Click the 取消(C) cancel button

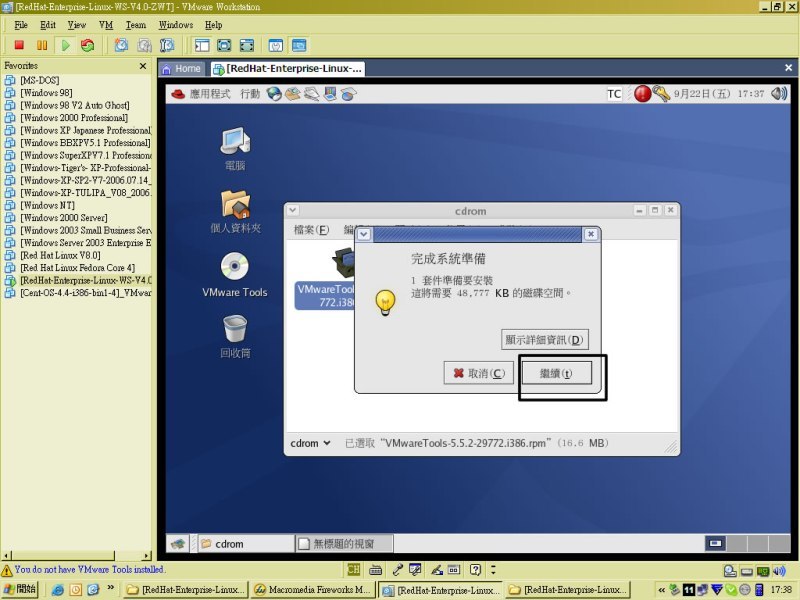click(x=479, y=373)
